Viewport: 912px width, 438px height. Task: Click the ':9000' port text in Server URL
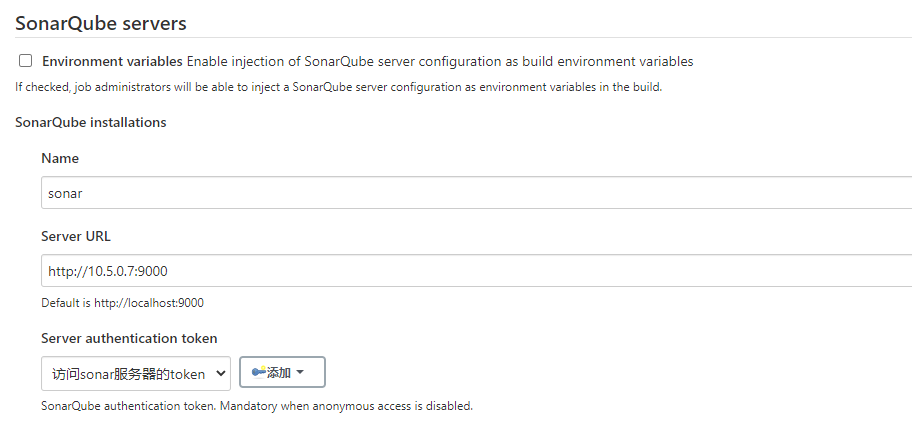point(151,271)
